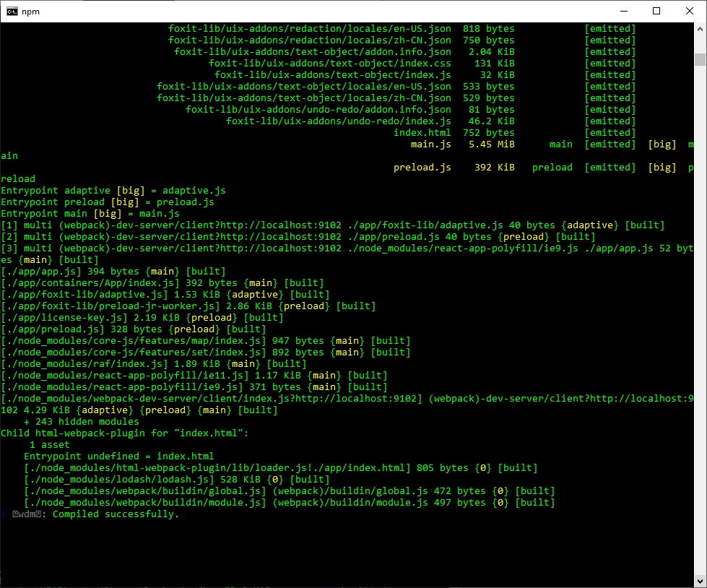Click '[./app/app.js] 394 bytes' line

113,272
